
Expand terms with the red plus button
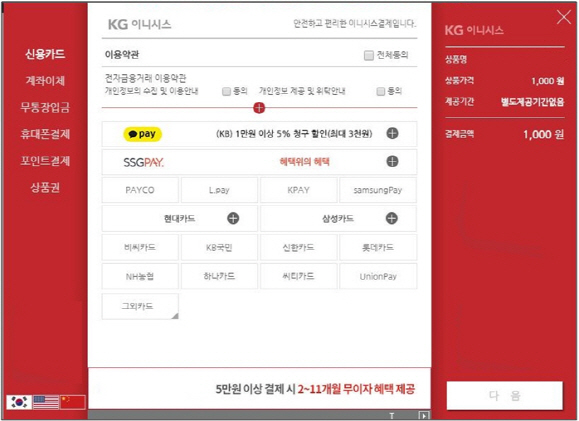259,108
